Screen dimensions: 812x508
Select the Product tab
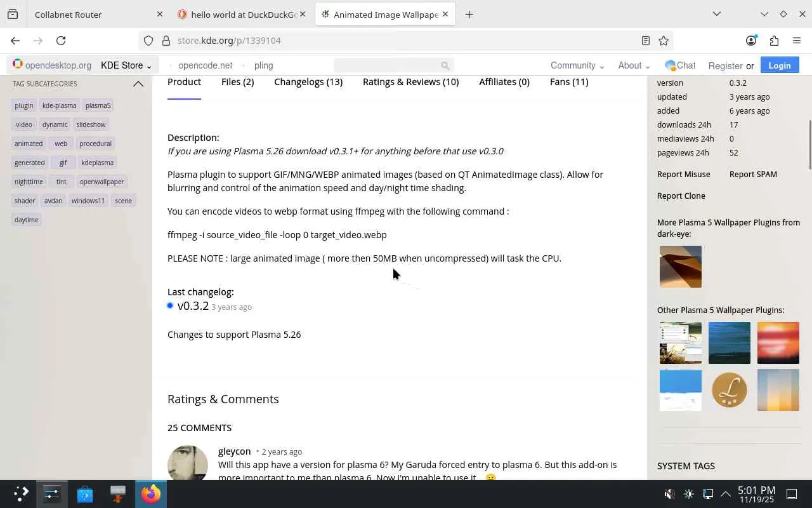point(184,82)
